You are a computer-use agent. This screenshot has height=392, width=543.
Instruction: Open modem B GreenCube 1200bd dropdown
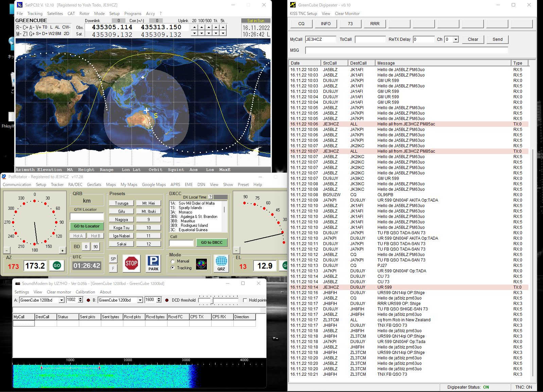(x=140, y=300)
